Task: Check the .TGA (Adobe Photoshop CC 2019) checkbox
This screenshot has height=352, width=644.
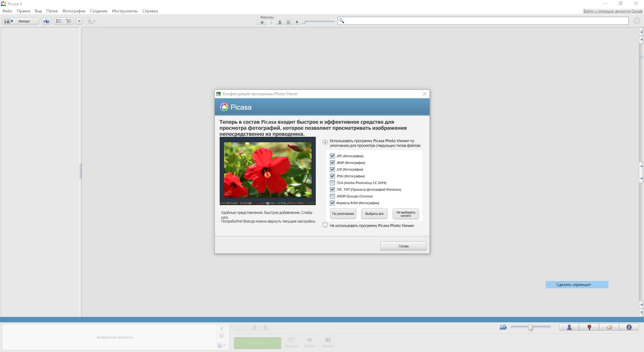Action: [332, 183]
